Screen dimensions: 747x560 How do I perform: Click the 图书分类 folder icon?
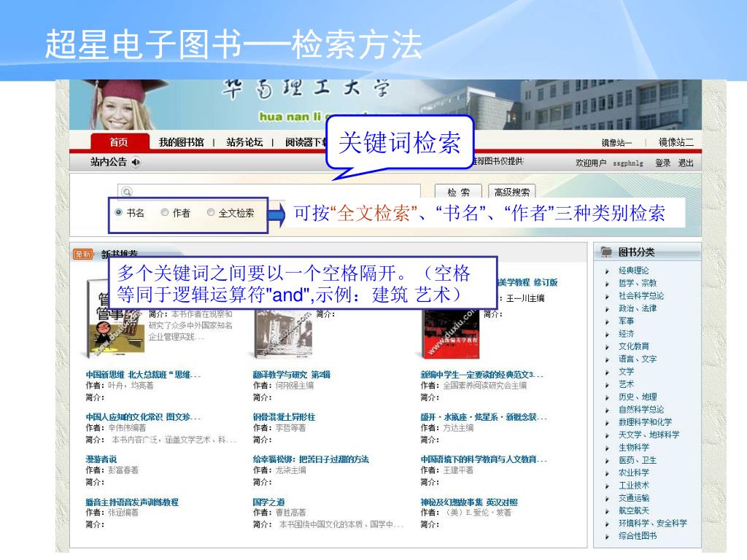pyautogui.click(x=606, y=252)
